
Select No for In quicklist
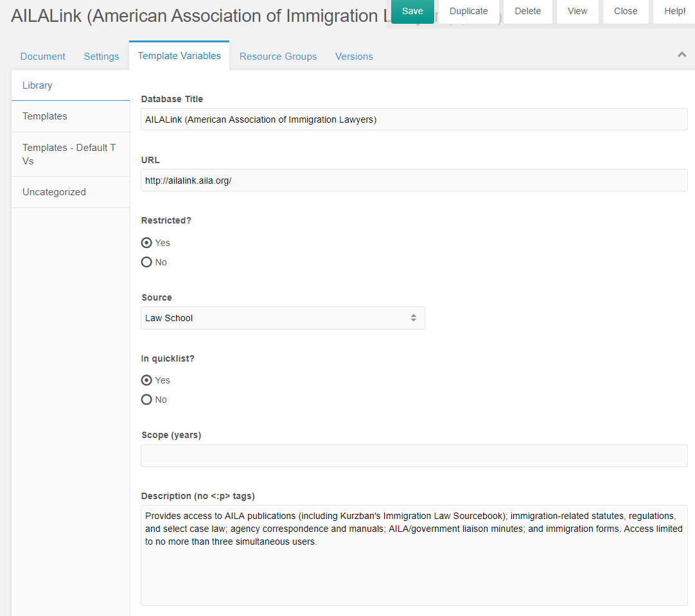pos(147,400)
